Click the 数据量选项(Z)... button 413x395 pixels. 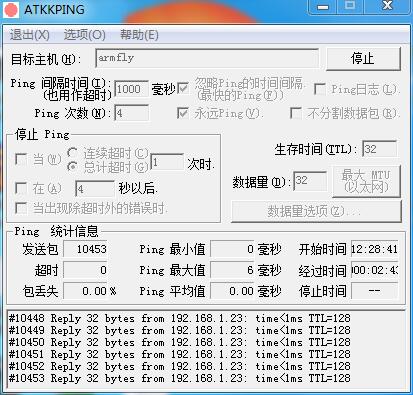click(316, 211)
